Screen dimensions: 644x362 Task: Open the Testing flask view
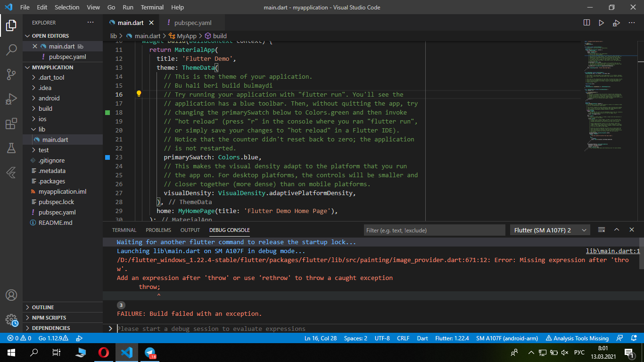pyautogui.click(x=11, y=148)
